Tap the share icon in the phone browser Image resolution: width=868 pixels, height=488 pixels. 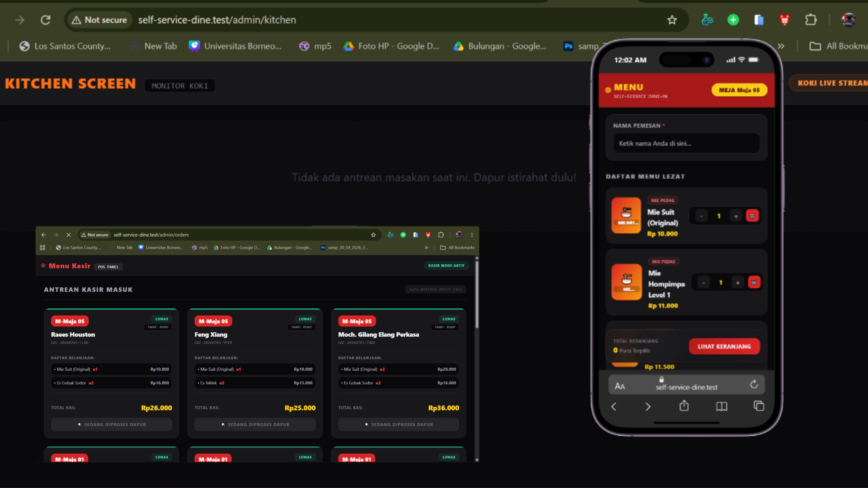click(684, 406)
